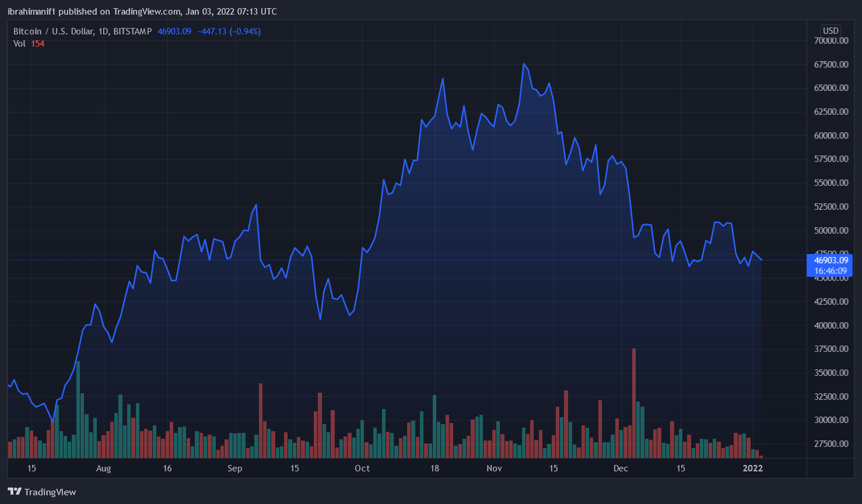Click the 60000.00 price axis label
This screenshot has width=862, height=504.
click(x=831, y=135)
